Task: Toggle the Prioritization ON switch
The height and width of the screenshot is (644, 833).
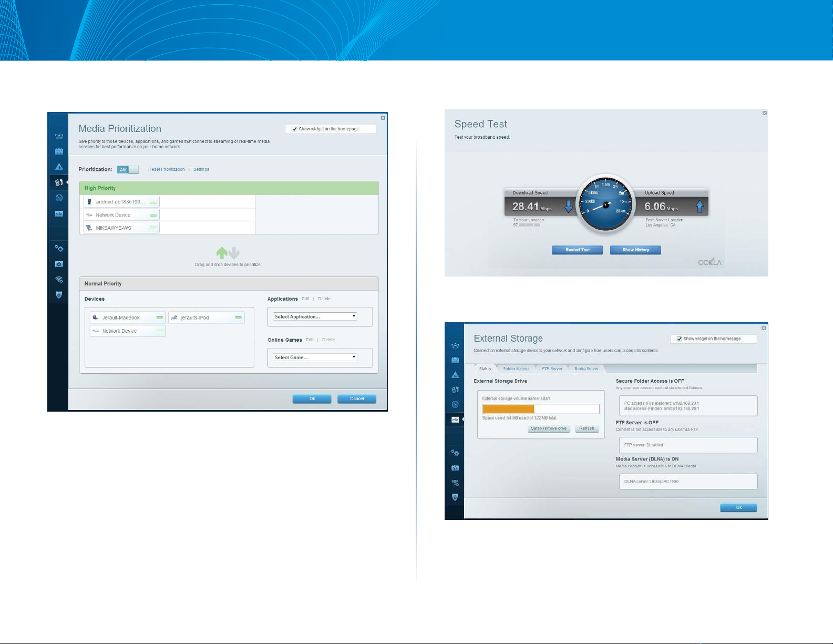Action: (x=128, y=169)
